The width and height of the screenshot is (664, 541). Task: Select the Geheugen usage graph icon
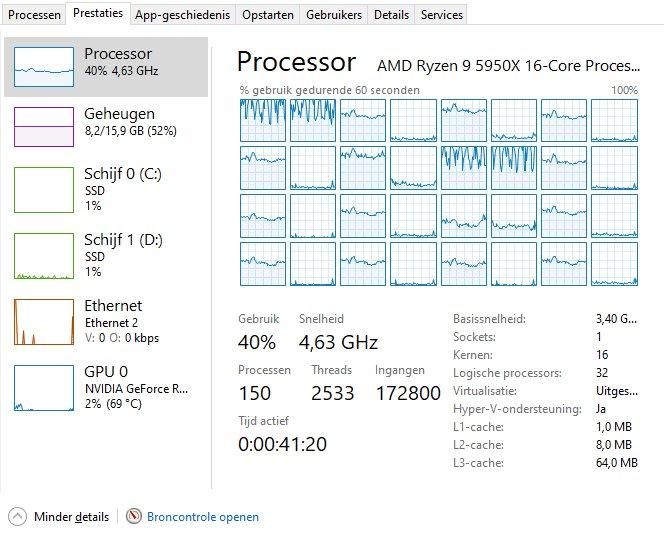click(44, 127)
